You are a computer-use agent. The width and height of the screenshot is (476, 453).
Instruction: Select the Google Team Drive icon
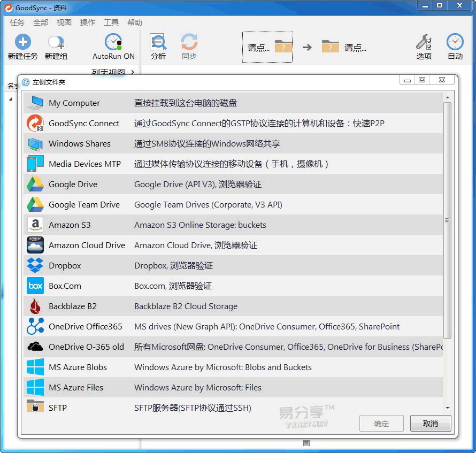[x=35, y=204]
